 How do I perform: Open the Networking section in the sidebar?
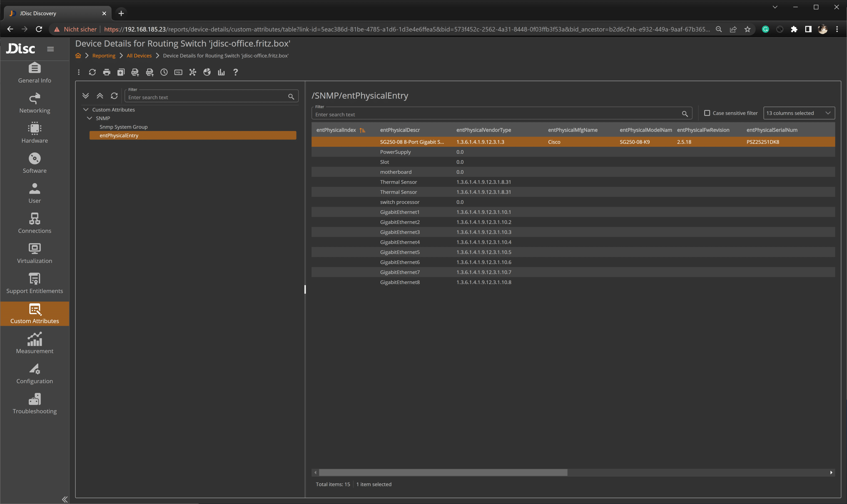coord(34,102)
